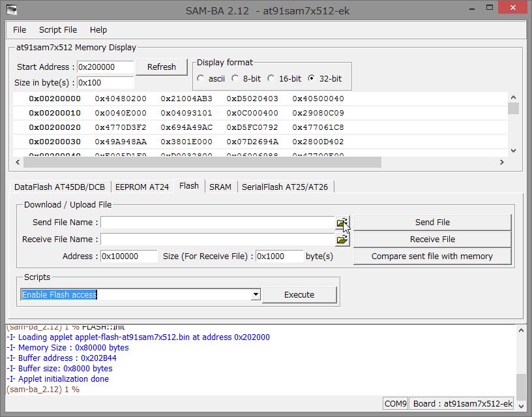Screen dimensions: 532x417
Task: Click memory display scroll left arrow
Action: [18, 162]
